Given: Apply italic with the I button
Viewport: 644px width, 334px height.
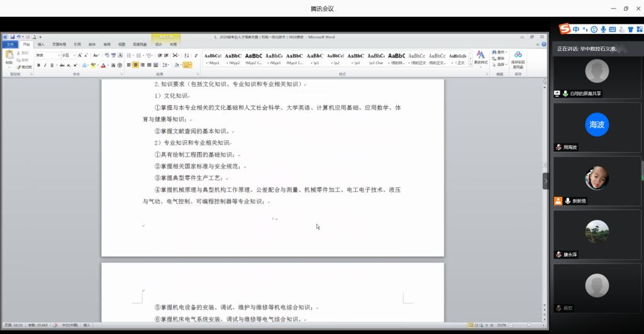Looking at the screenshot, I should (45, 65).
